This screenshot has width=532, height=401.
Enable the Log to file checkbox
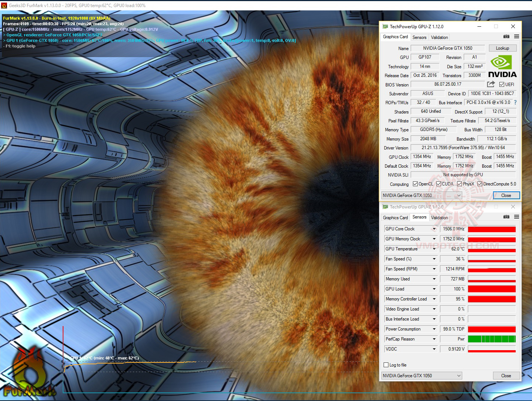pos(386,365)
